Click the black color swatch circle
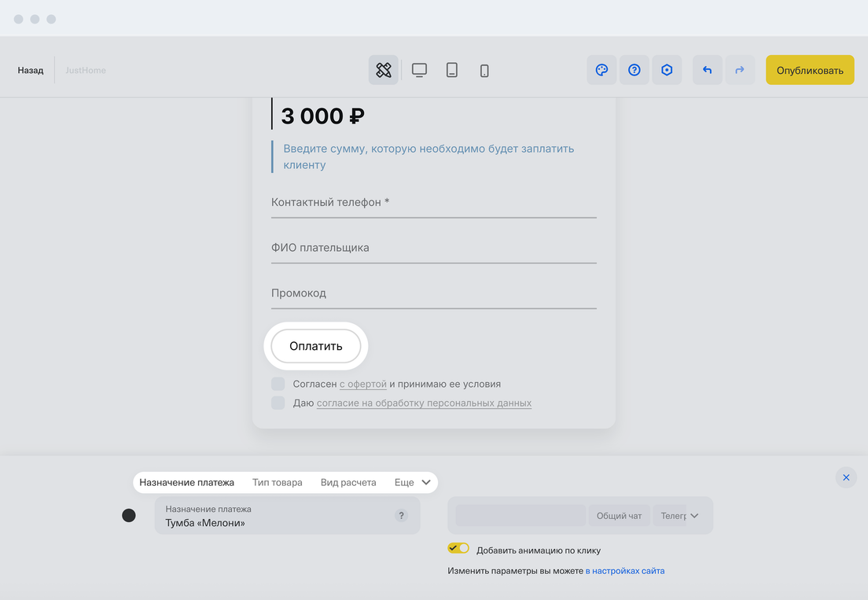868x600 pixels. pos(129,515)
